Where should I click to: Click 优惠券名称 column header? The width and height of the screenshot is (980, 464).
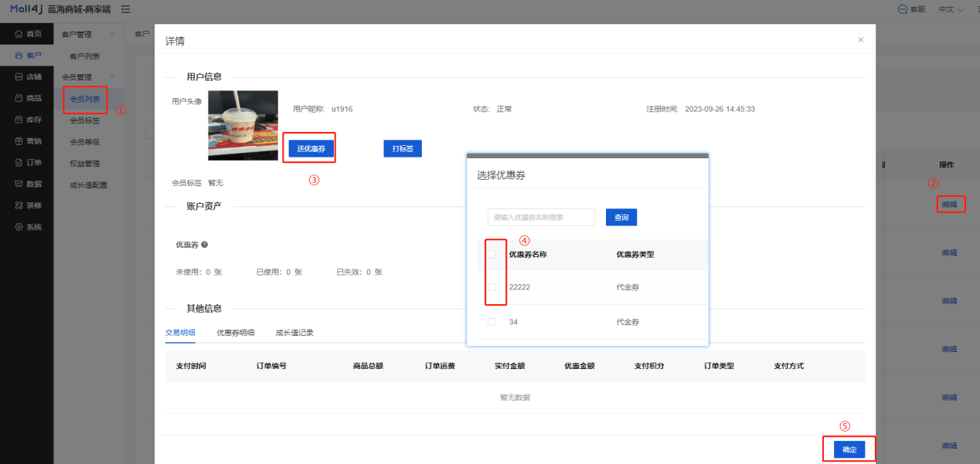(528, 254)
